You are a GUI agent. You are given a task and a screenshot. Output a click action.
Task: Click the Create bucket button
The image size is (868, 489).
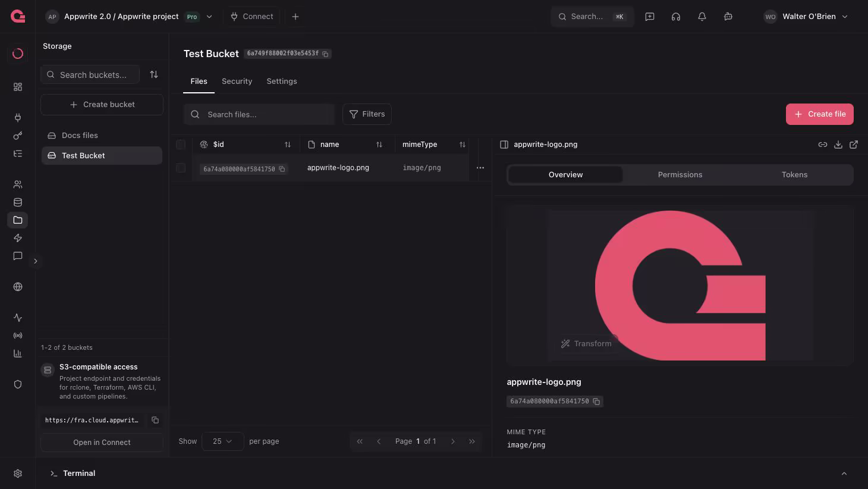tap(102, 105)
